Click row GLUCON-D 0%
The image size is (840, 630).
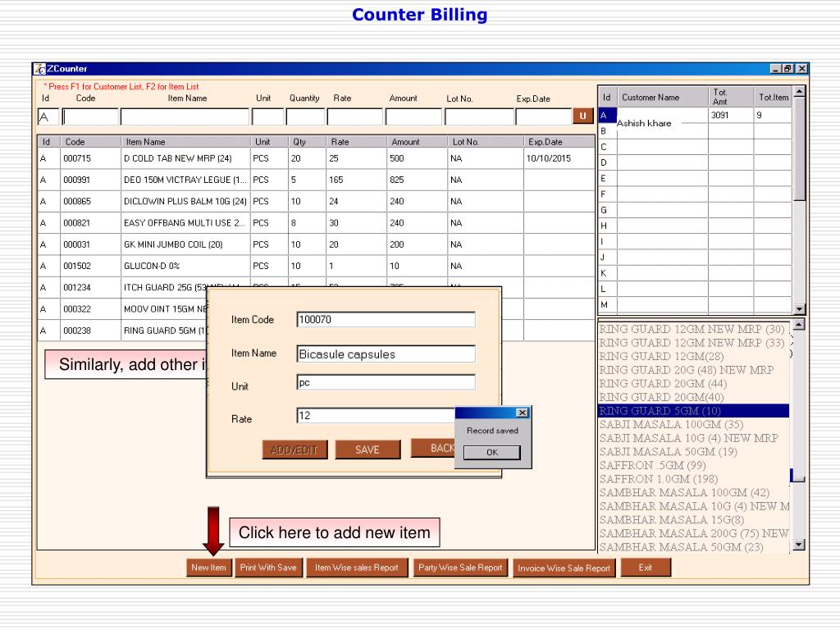tap(316, 267)
